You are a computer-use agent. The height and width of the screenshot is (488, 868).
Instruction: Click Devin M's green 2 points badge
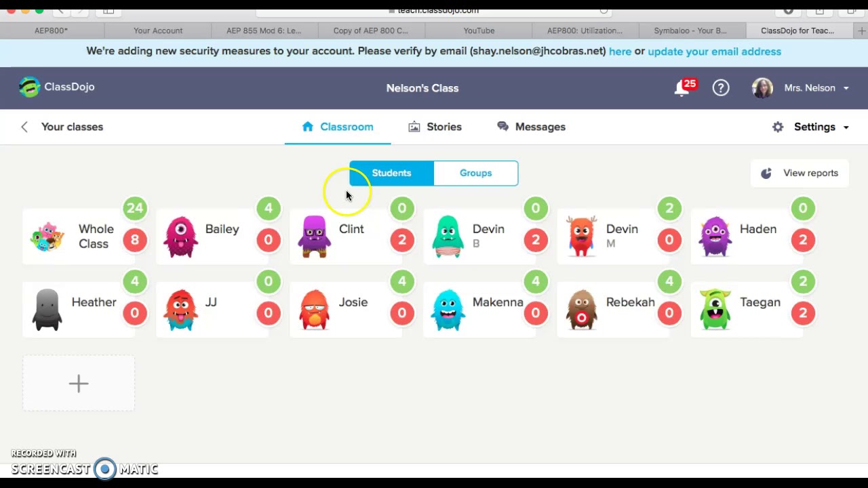point(669,208)
